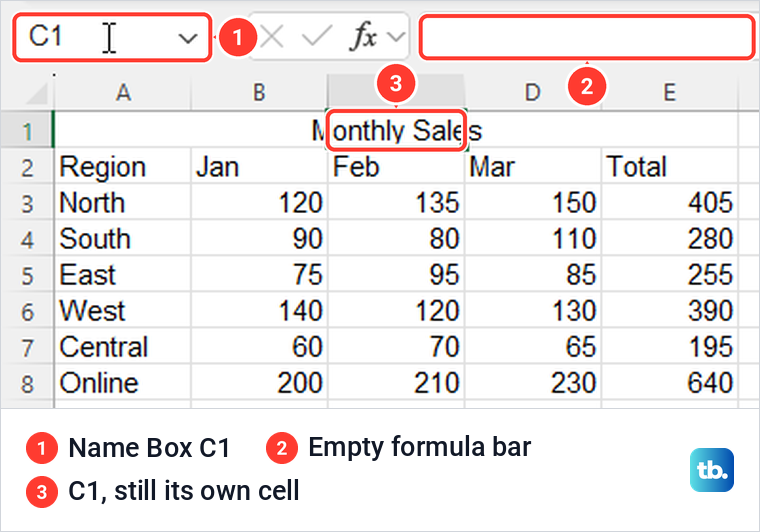This screenshot has height=532, width=760.
Task: Click the Enter checkmark icon in formula bar
Action: (x=317, y=36)
